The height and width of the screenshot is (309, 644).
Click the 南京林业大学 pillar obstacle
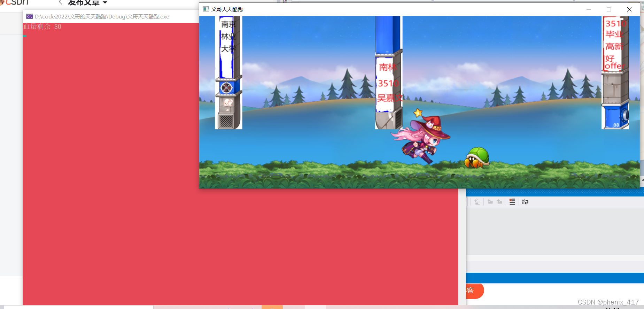228,72
